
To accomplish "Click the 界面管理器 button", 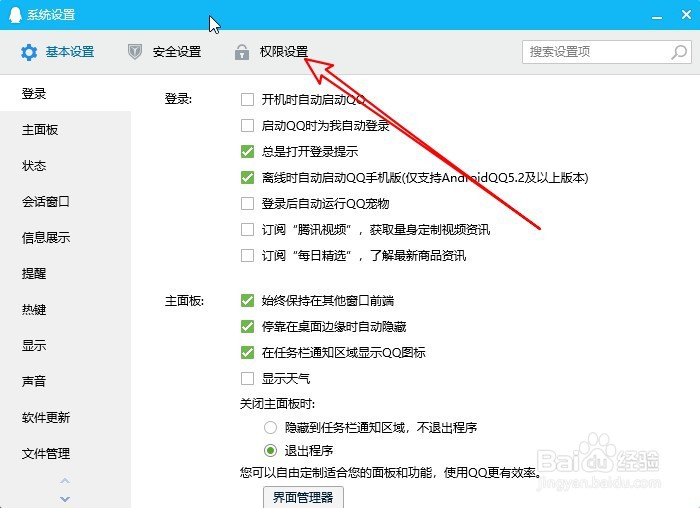I will coord(303,497).
